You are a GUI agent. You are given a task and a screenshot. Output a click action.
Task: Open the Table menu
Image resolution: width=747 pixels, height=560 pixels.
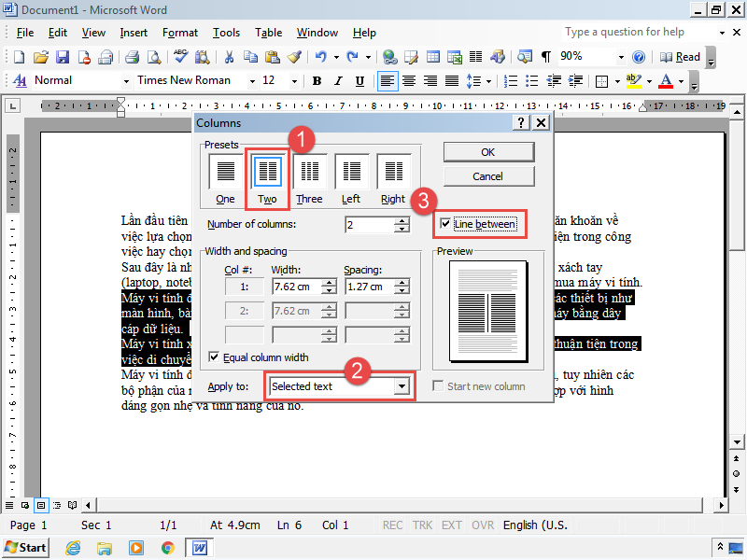pyautogui.click(x=268, y=33)
